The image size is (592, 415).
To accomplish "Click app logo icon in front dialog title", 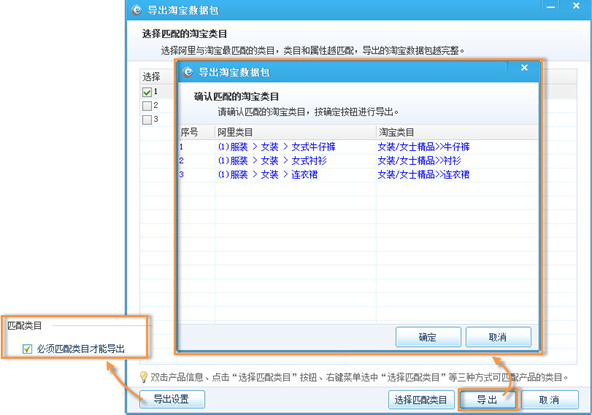I will (188, 72).
